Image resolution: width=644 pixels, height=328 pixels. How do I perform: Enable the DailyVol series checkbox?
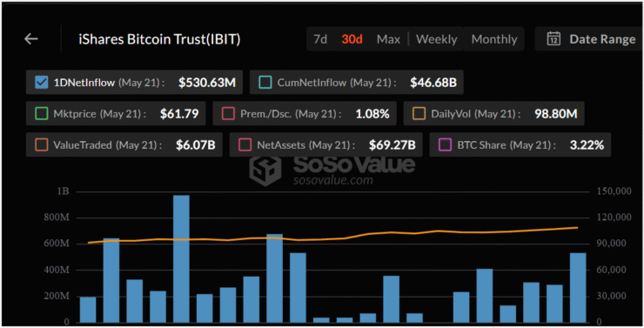pos(419,113)
